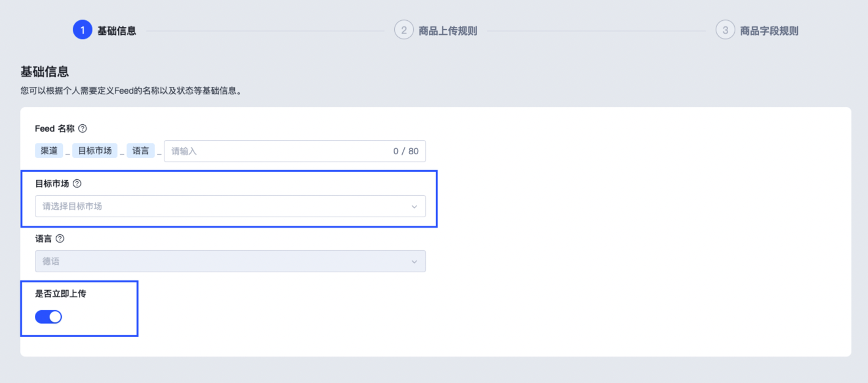
Task: Click the step 2 number circle
Action: tap(404, 30)
